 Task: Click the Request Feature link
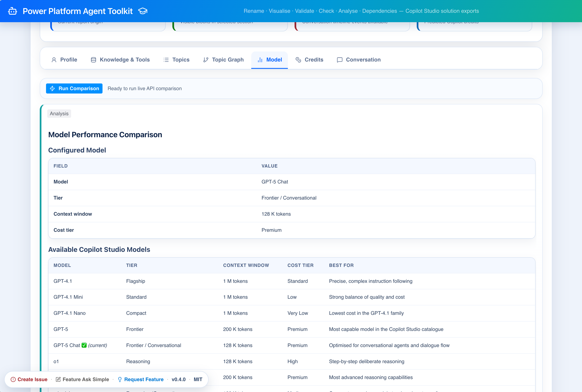click(x=144, y=379)
